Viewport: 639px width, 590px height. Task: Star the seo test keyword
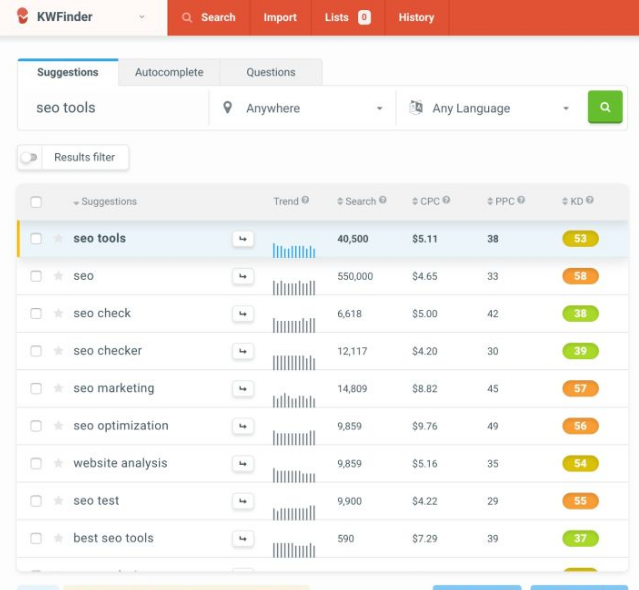(x=58, y=500)
